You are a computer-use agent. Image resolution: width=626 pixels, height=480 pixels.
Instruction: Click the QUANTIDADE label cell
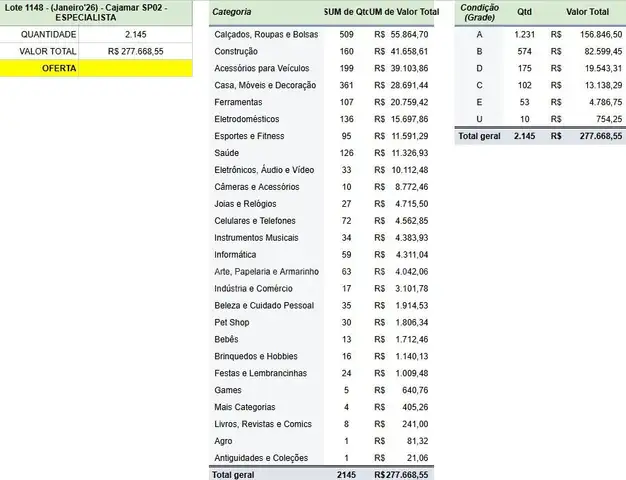[40, 33]
